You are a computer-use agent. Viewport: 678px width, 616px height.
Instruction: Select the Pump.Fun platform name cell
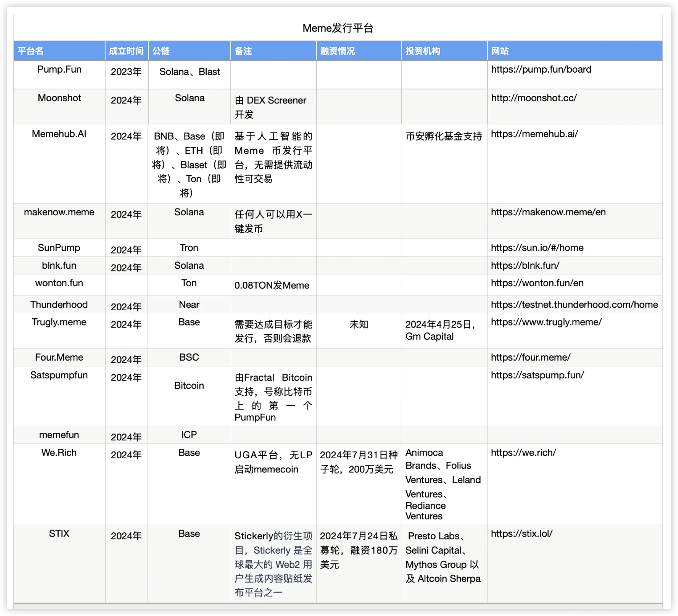[x=59, y=70]
